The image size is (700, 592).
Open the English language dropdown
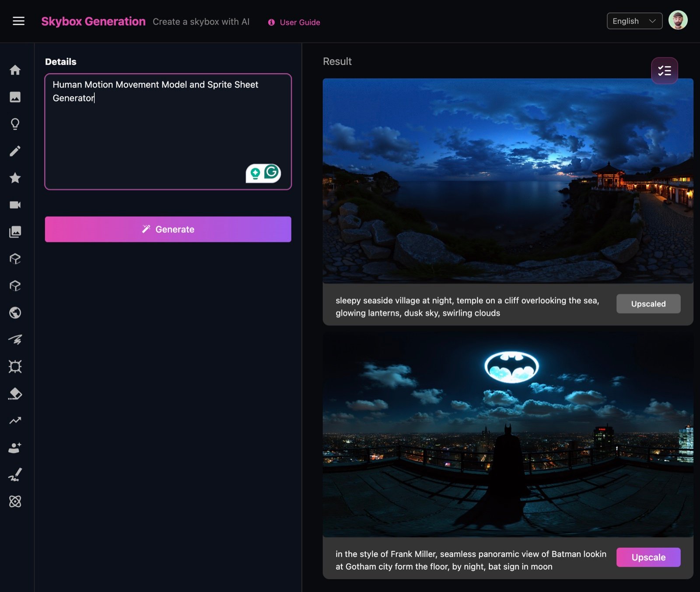(x=634, y=21)
